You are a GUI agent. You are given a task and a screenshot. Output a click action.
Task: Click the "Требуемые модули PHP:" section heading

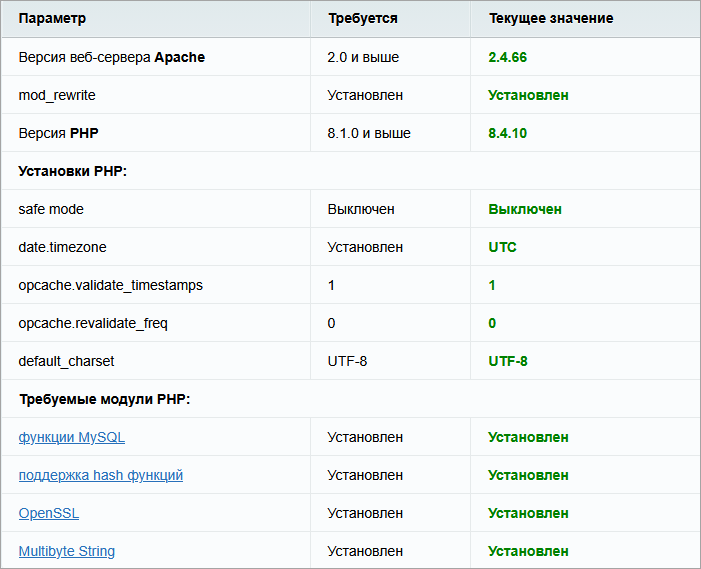pyautogui.click(x=104, y=399)
